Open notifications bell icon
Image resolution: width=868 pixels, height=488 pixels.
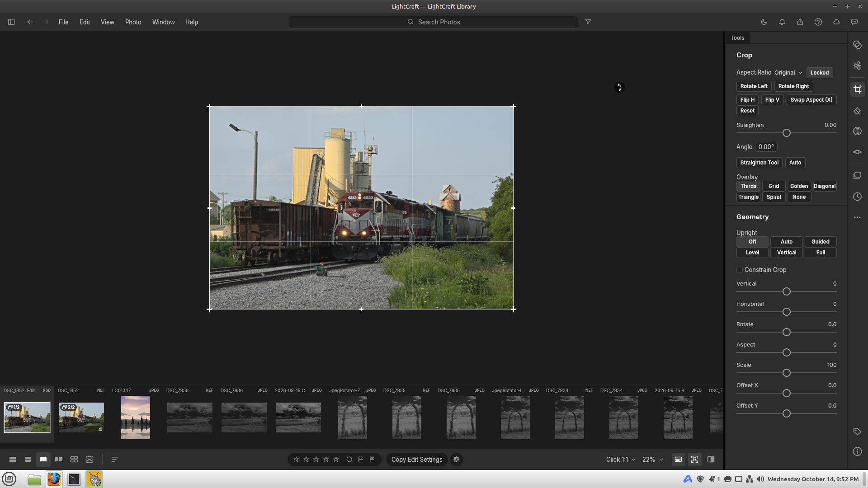[782, 22]
